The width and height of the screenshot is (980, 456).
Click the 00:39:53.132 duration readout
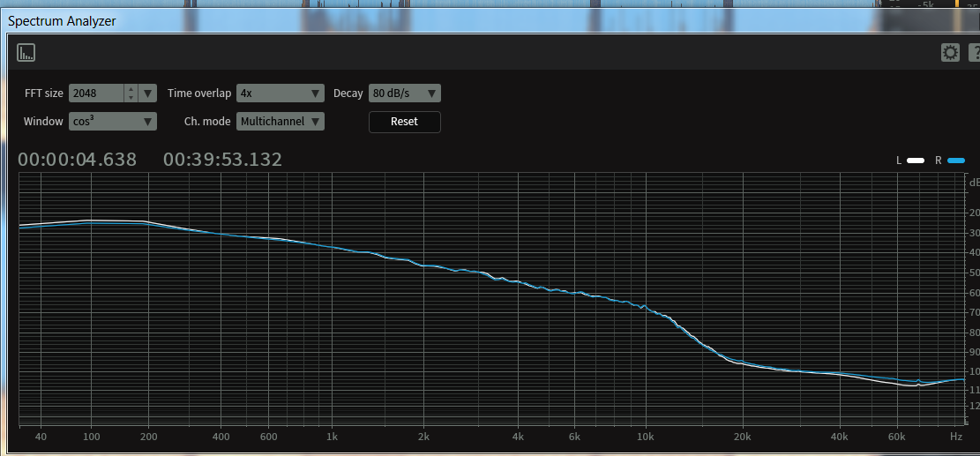tap(222, 160)
